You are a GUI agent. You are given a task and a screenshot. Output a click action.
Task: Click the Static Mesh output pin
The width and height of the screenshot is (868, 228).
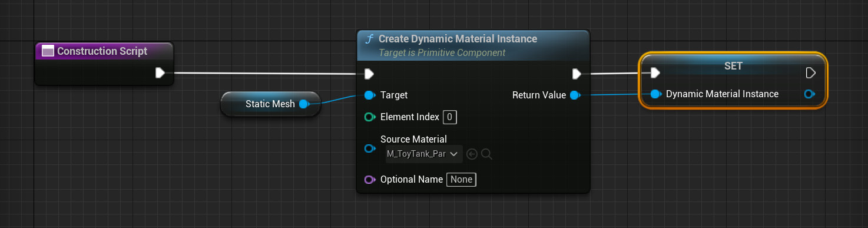pos(304,104)
